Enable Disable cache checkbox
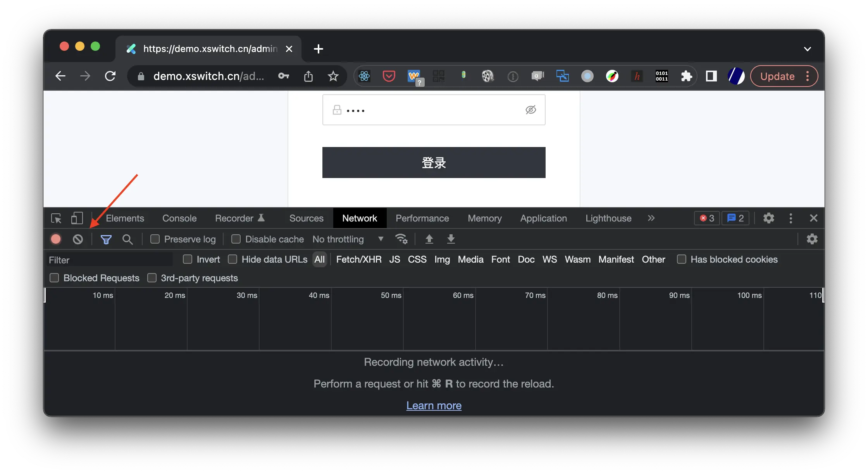 point(236,239)
